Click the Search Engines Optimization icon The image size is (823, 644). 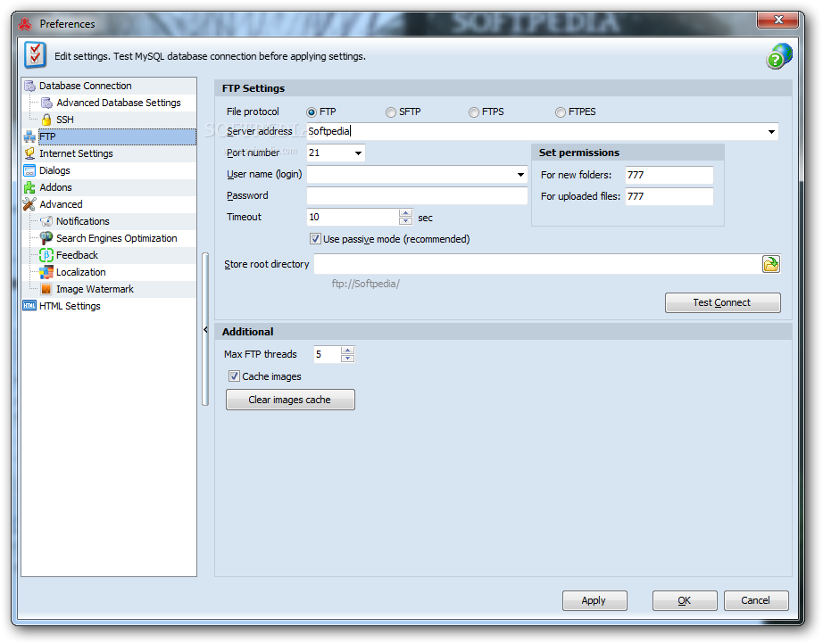coord(46,238)
